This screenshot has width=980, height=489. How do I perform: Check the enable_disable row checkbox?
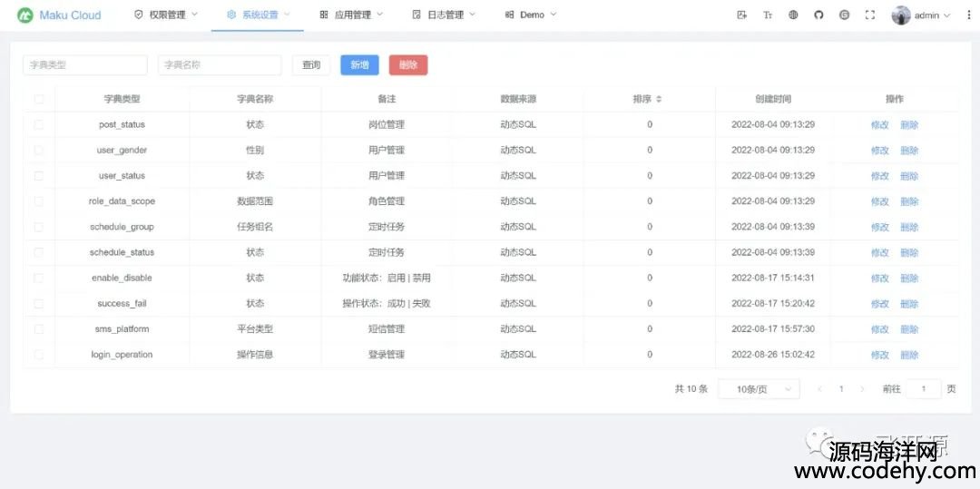tap(39, 278)
